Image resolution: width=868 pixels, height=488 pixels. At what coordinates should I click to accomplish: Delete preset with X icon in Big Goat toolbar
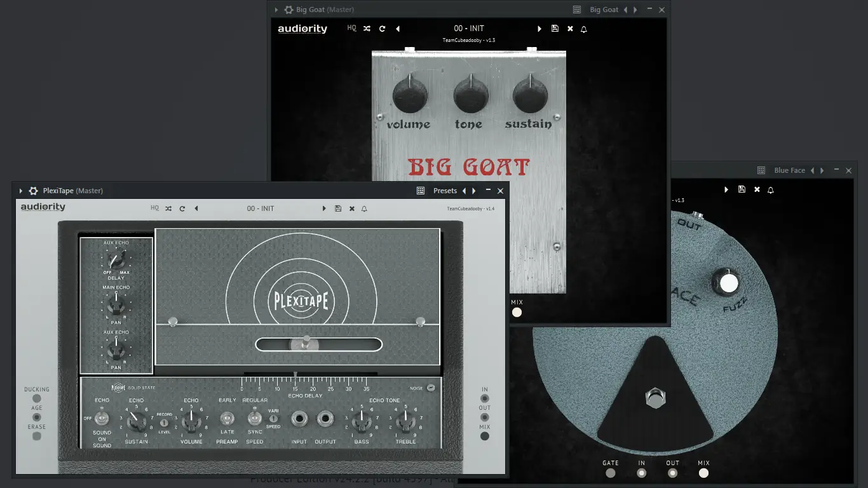pyautogui.click(x=570, y=29)
